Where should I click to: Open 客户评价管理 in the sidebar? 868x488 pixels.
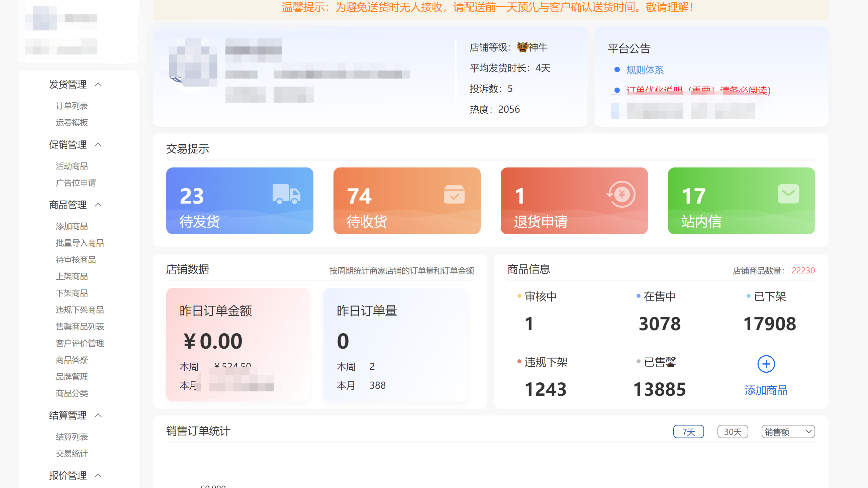click(x=80, y=343)
